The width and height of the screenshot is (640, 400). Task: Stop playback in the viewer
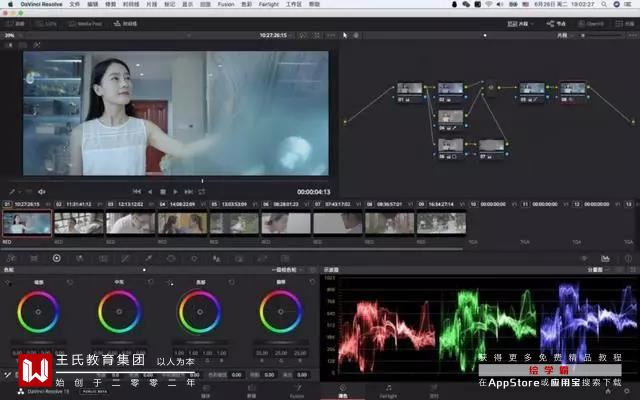[163, 191]
